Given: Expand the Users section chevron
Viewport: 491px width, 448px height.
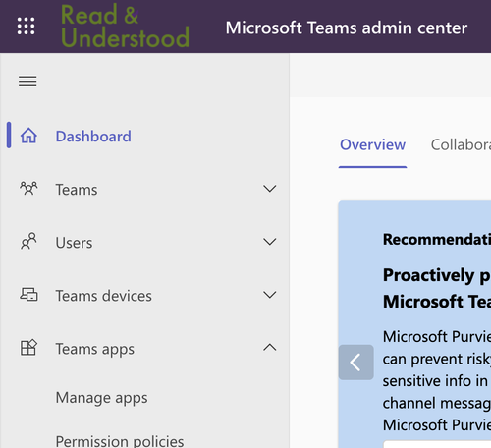Looking at the screenshot, I should click(x=270, y=242).
